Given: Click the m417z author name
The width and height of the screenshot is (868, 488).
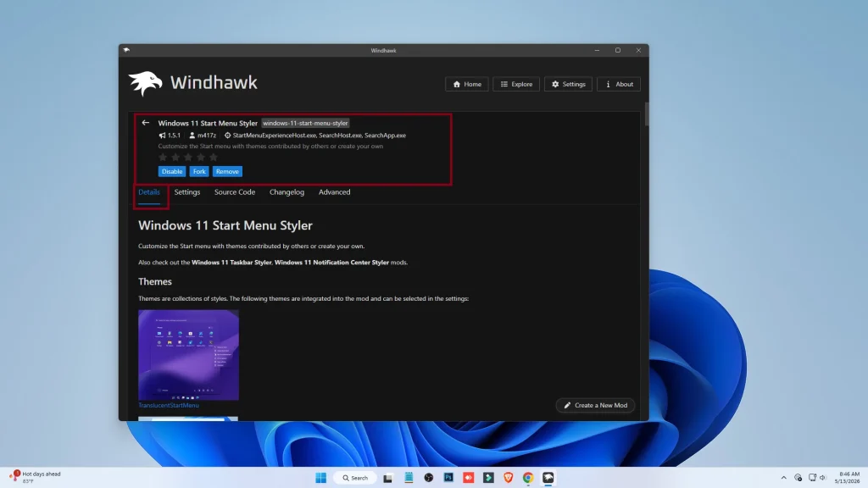Looking at the screenshot, I should pyautogui.click(x=207, y=136).
